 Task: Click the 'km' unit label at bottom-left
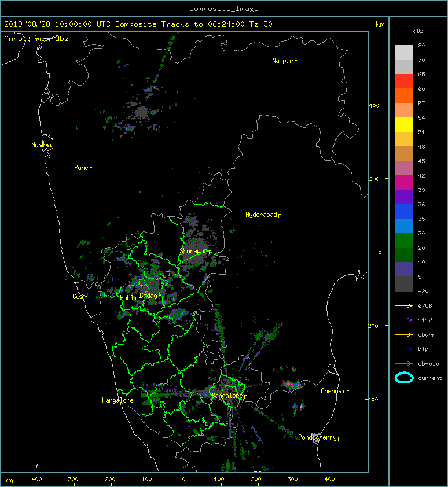click(x=9, y=481)
